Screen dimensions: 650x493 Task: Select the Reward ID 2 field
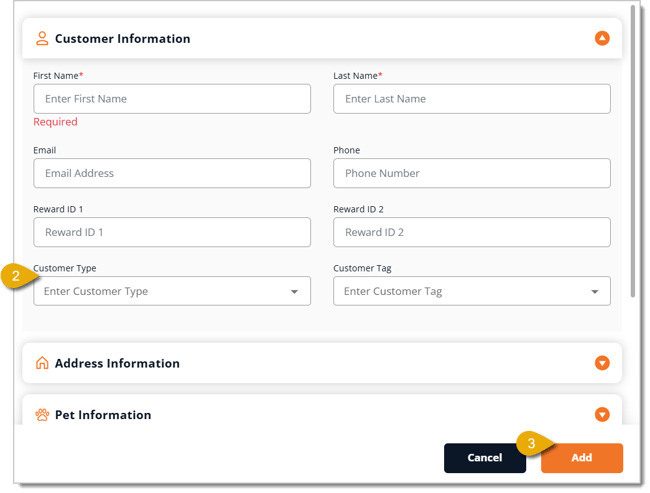click(472, 232)
